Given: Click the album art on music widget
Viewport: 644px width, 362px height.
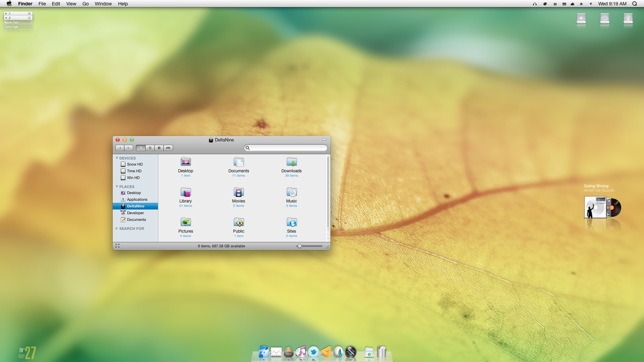Looking at the screenshot, I should pos(595,207).
